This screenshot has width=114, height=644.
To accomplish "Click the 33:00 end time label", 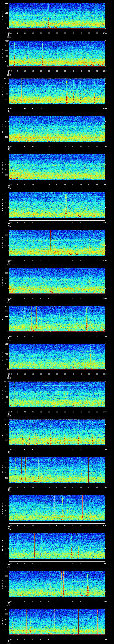I will tap(105, 639).
